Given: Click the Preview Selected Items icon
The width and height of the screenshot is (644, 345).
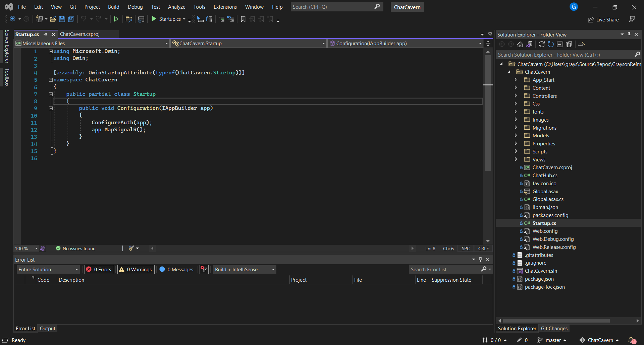Looking at the screenshot, I should coord(582,44).
